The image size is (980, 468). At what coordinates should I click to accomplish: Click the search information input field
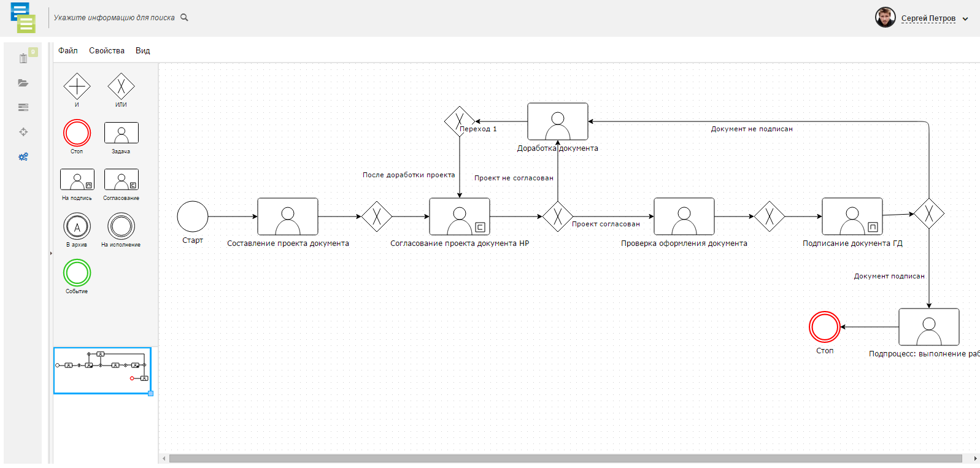pyautogui.click(x=114, y=17)
